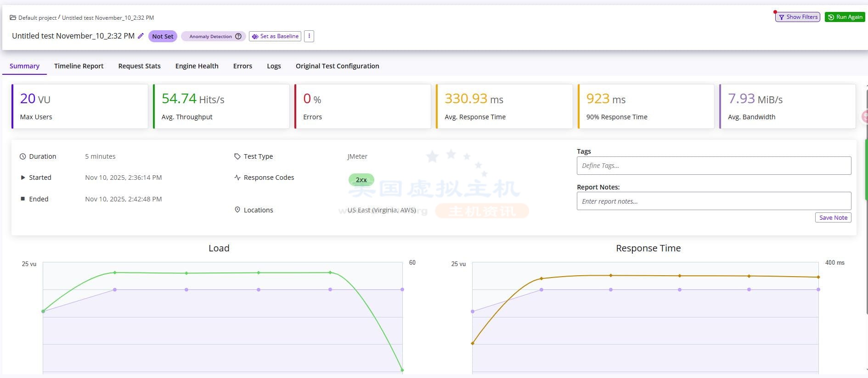Toggle the Anomaly Detection pill
The image size is (868, 378).
coord(210,36)
